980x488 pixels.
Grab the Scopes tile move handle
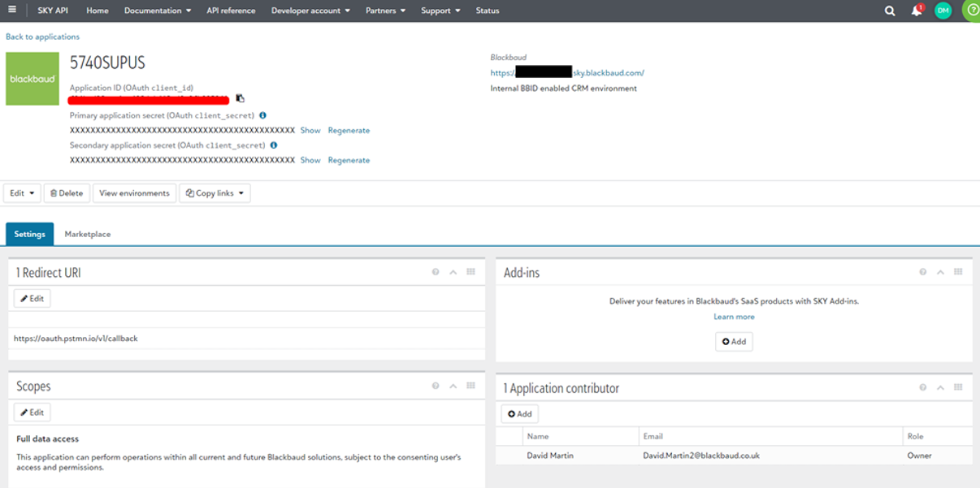[470, 386]
